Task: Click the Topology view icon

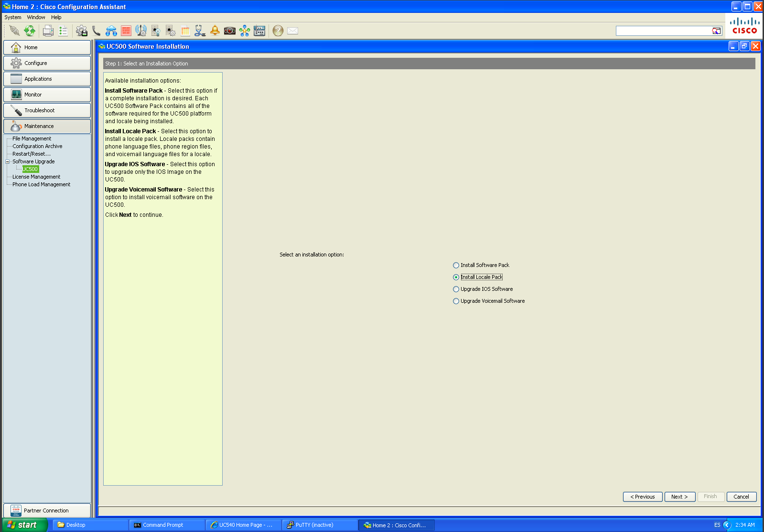Action: pyautogui.click(x=245, y=31)
